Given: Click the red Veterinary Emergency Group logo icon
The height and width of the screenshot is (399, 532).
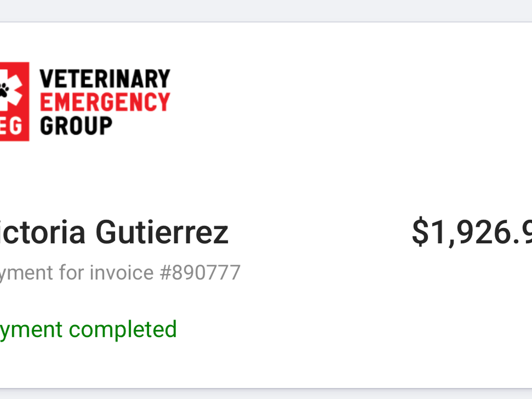Looking at the screenshot, I should 14,101.
